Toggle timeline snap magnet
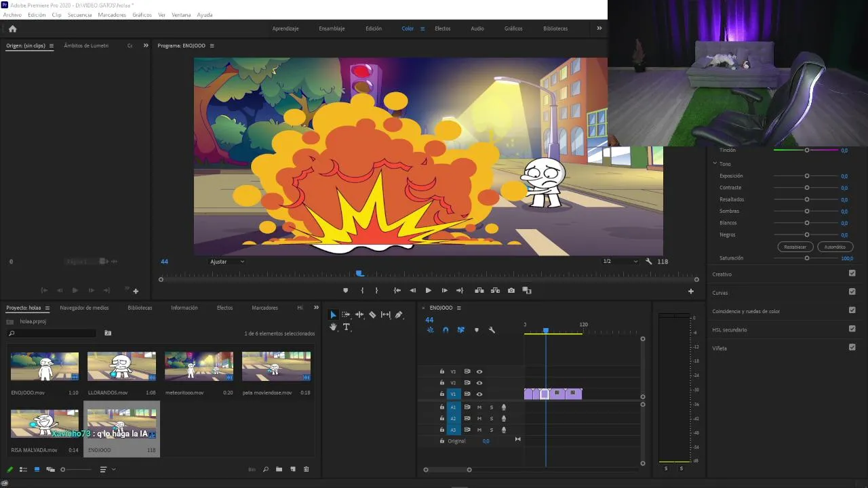The height and width of the screenshot is (488, 868). click(x=446, y=330)
